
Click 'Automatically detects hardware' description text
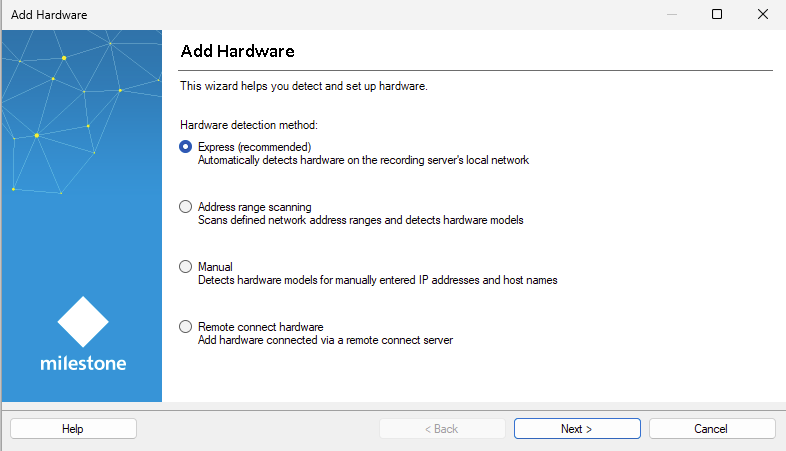click(363, 160)
